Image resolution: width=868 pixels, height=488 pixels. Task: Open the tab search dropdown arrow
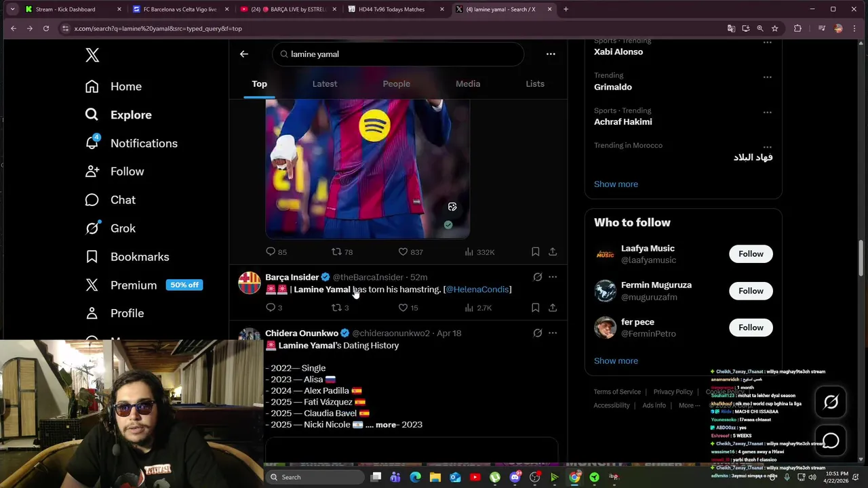pyautogui.click(x=12, y=9)
